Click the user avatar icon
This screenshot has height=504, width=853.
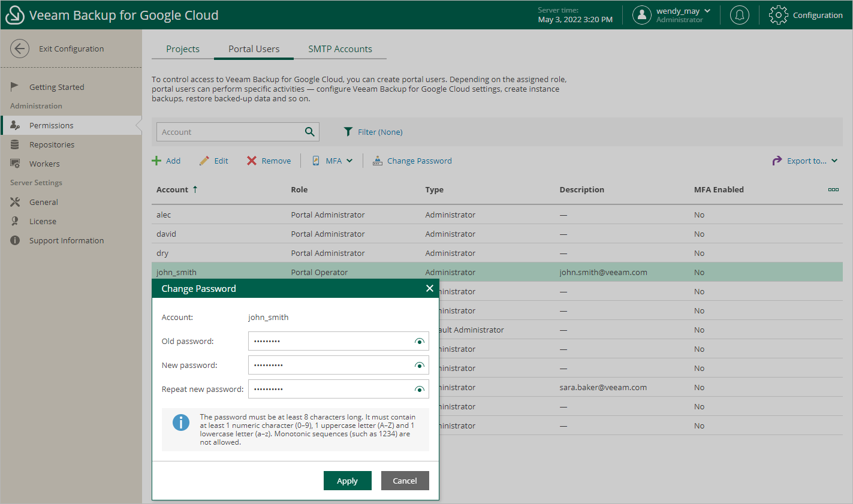click(x=642, y=15)
